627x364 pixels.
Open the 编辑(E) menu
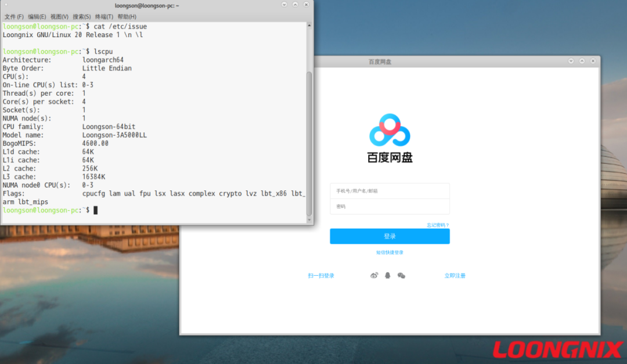[x=37, y=16]
